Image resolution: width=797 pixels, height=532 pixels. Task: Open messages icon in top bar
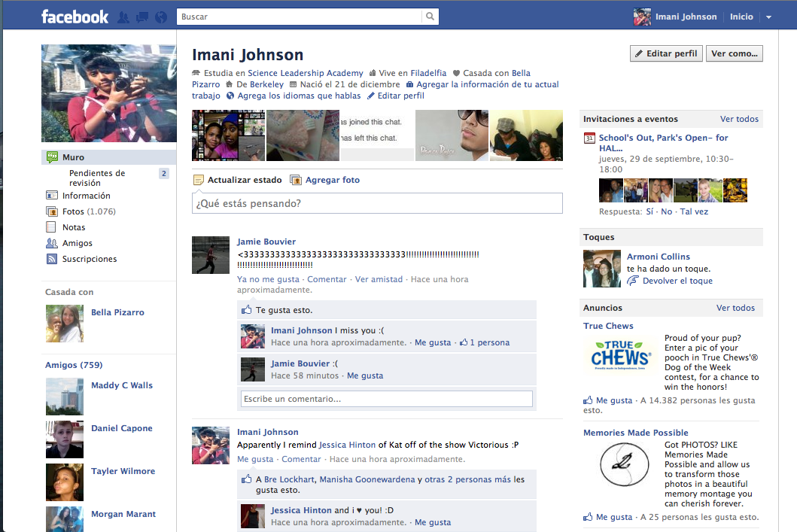[142, 17]
